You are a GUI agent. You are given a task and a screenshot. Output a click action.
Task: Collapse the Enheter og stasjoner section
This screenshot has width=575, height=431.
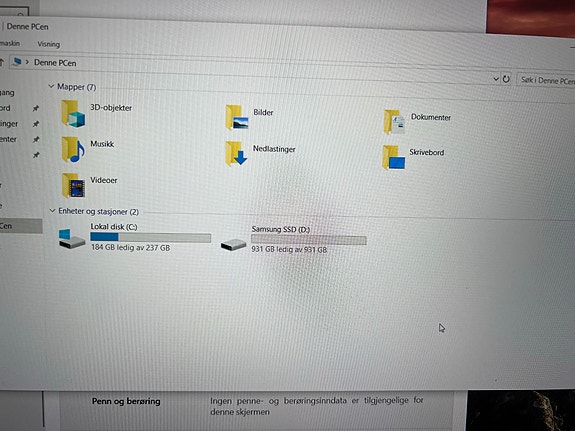tap(52, 211)
